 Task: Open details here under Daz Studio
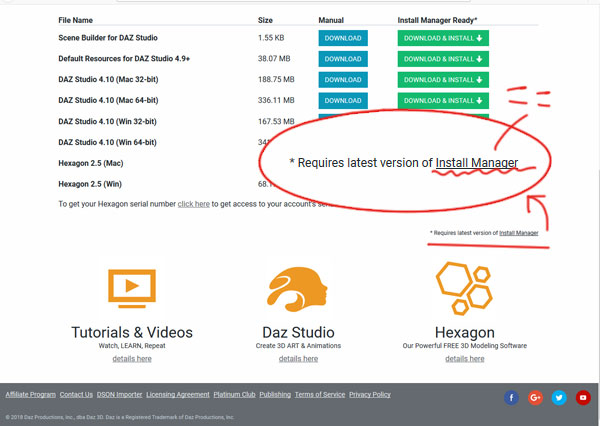tap(298, 359)
